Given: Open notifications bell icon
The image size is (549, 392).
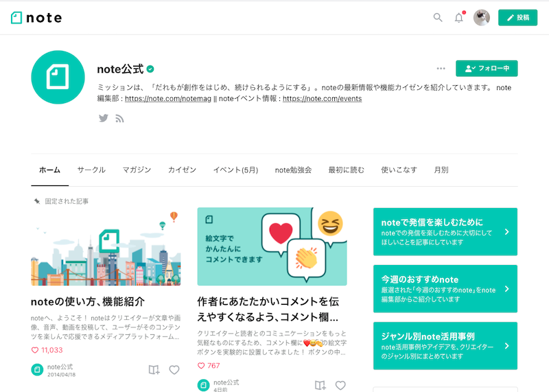Looking at the screenshot, I should click(x=459, y=18).
